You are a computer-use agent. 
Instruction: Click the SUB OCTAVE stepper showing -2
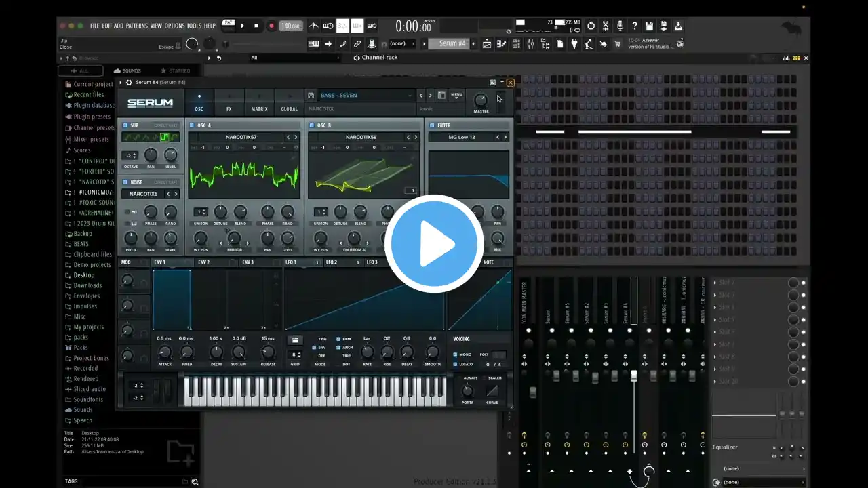[131, 155]
